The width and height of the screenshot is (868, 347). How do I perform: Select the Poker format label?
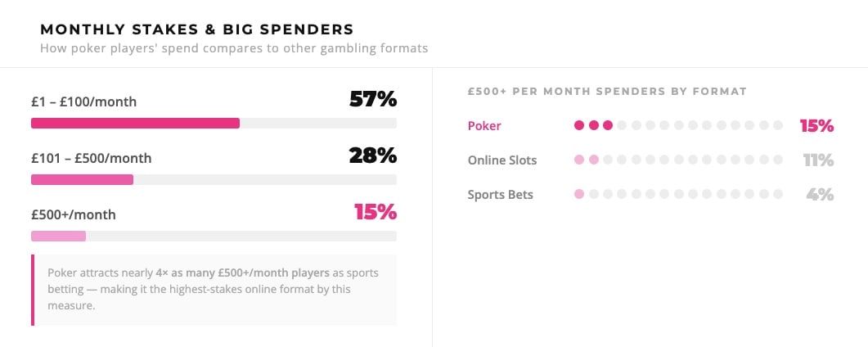pyautogui.click(x=484, y=126)
